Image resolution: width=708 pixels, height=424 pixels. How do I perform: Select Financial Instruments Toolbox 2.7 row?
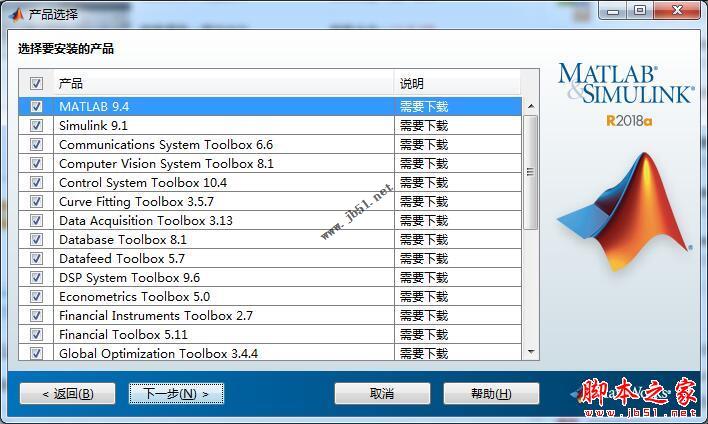(x=270, y=315)
